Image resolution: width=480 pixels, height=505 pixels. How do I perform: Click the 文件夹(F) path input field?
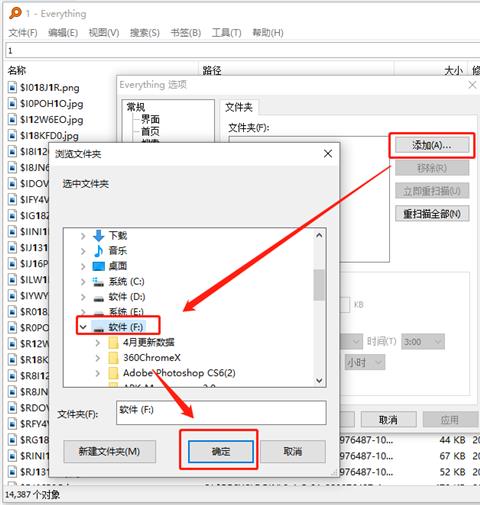click(x=221, y=413)
